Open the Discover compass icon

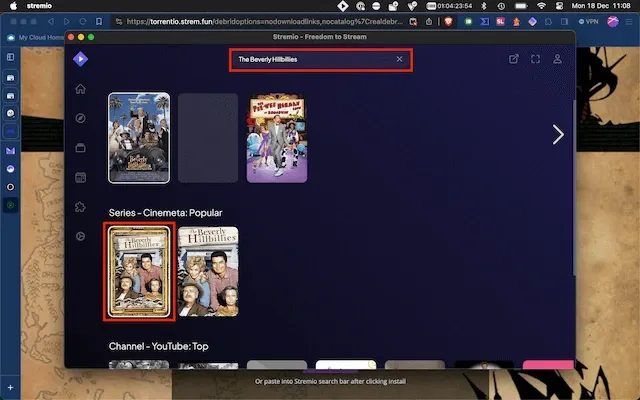tap(80, 118)
